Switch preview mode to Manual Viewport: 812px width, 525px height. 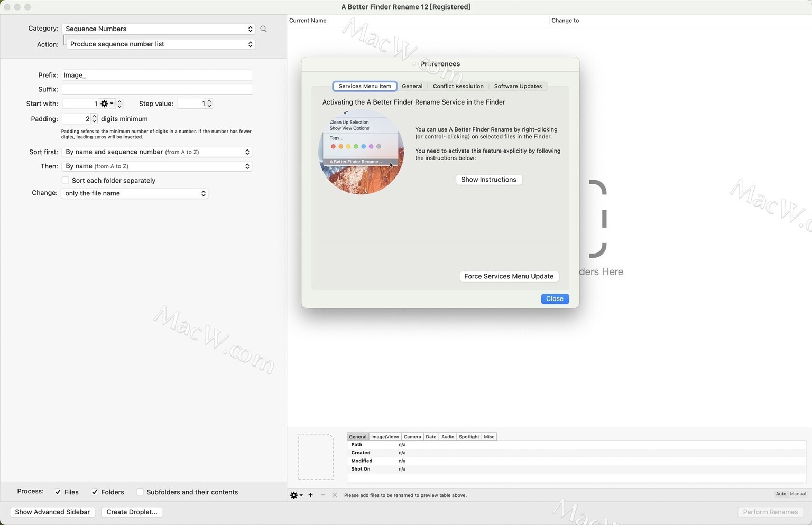[798, 494]
